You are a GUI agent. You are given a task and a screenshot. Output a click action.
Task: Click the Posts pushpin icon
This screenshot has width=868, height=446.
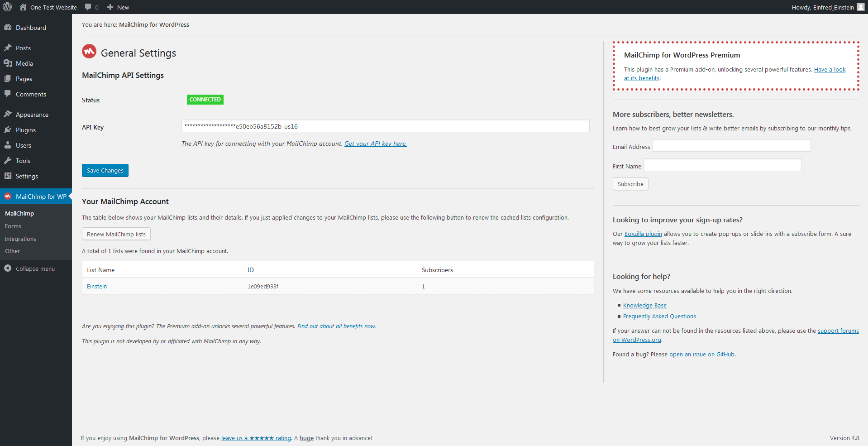pos(8,48)
